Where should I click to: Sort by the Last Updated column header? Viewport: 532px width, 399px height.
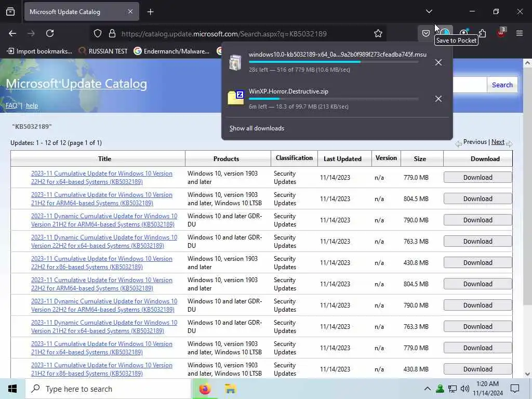[342, 159]
